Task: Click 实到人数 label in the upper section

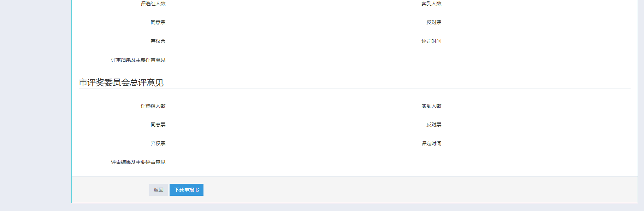Action: [x=431, y=4]
